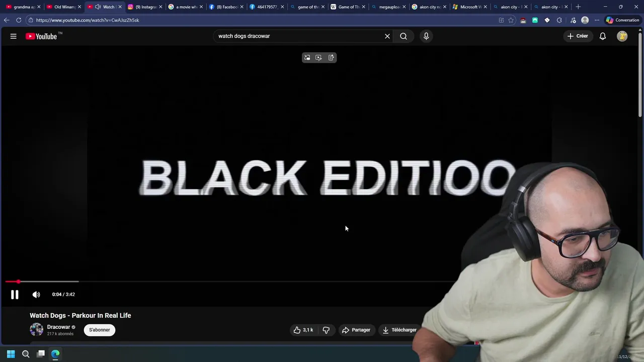Open the YouTube account avatar menu

(622, 36)
